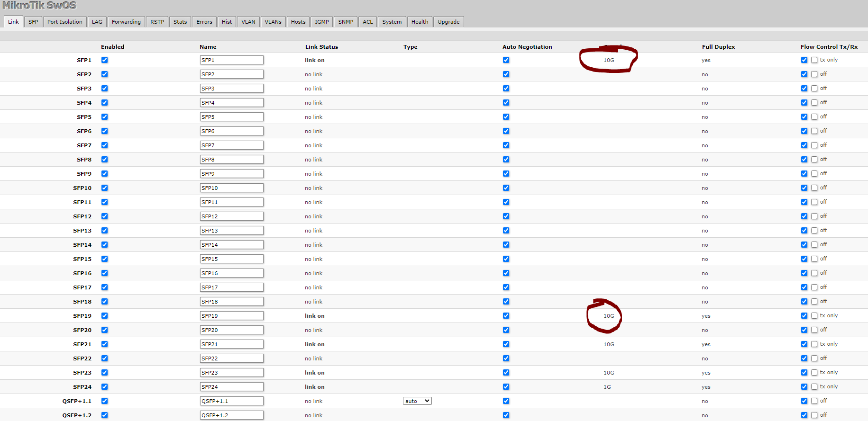Click the Auto Negotiation column header
This screenshot has width=868, height=421.
(527, 47)
